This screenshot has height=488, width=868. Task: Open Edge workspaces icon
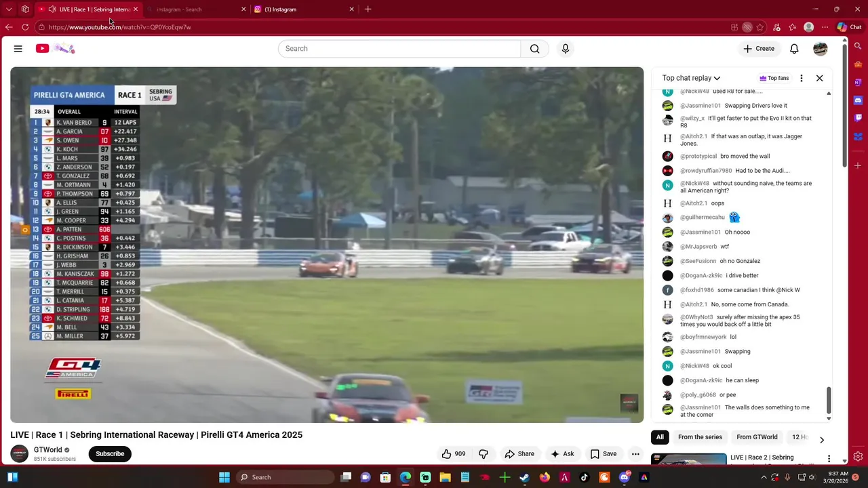tap(25, 9)
